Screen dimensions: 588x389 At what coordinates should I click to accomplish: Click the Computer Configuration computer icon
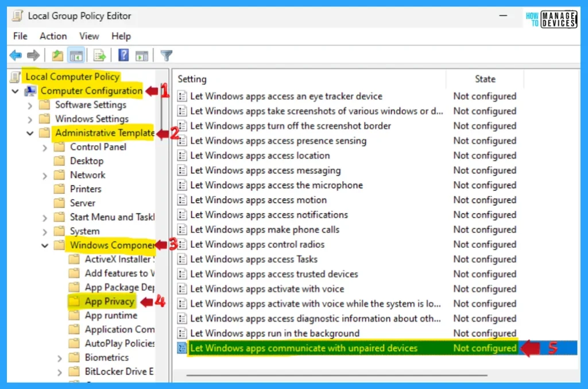(x=30, y=91)
